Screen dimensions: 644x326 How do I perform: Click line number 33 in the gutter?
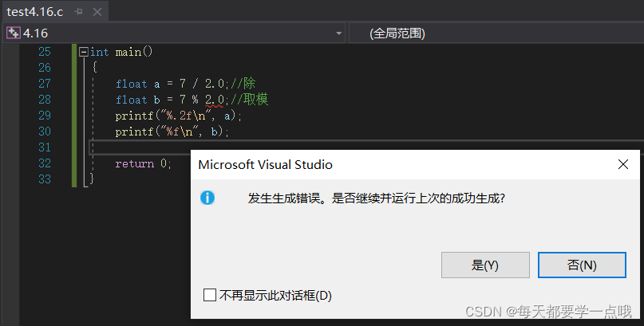pos(45,179)
